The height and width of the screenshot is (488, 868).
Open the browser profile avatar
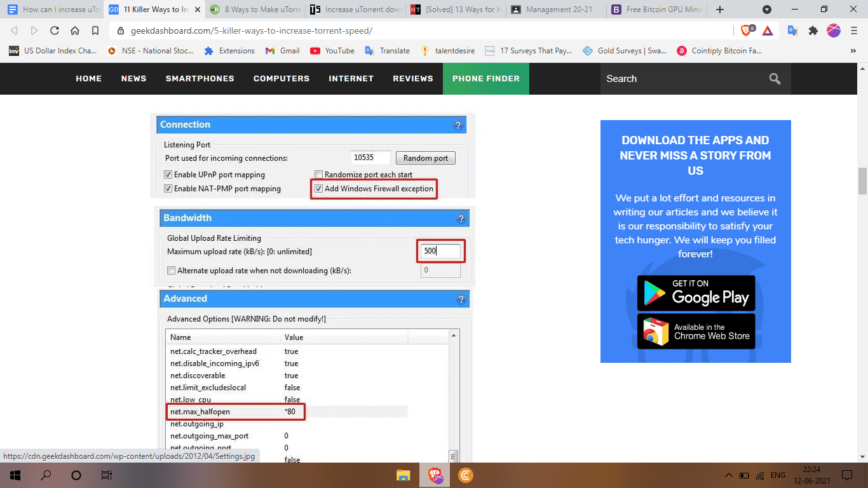833,30
